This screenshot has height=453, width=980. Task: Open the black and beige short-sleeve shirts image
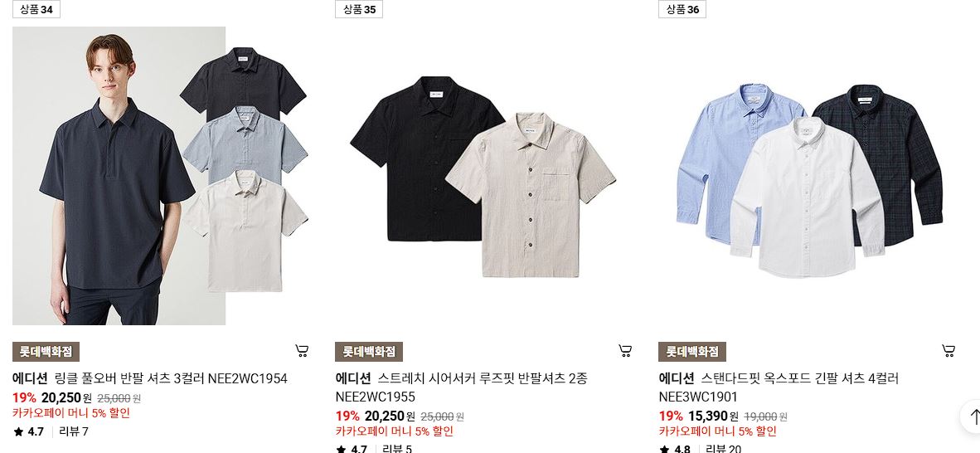[483, 176]
